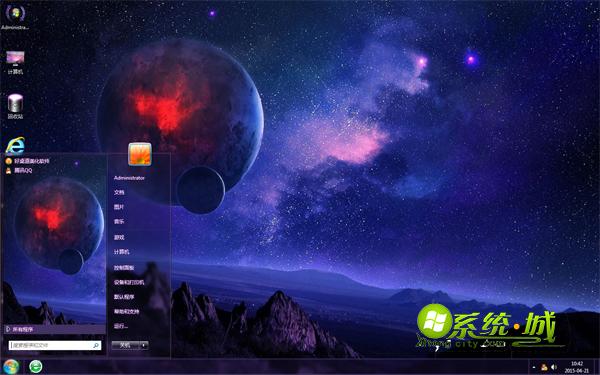This screenshot has height=375, width=600.
Task: Open 控制面板 Control Panel link
Action: 124,268
